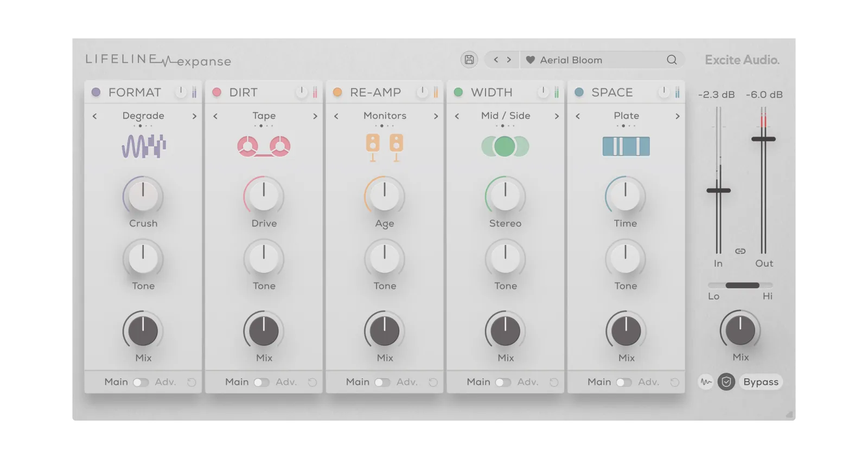Click the SPACE level meter icon
The width and height of the screenshot is (868, 459).
tap(677, 92)
